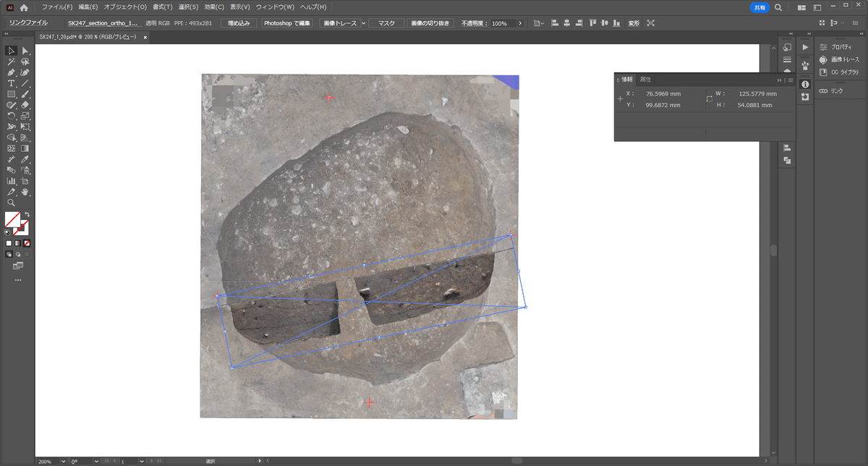Pick the Magic Wand tool
The width and height of the screenshot is (868, 466).
(x=12, y=62)
